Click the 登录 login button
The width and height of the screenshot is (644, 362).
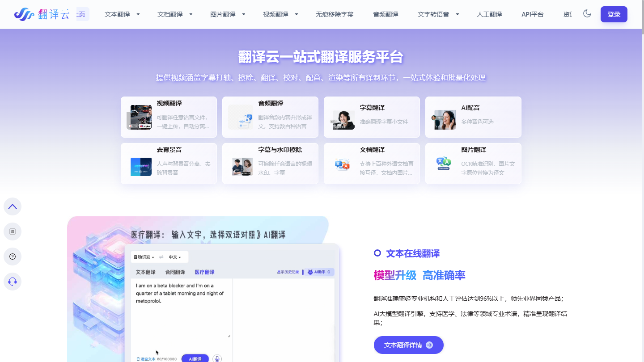click(x=614, y=14)
